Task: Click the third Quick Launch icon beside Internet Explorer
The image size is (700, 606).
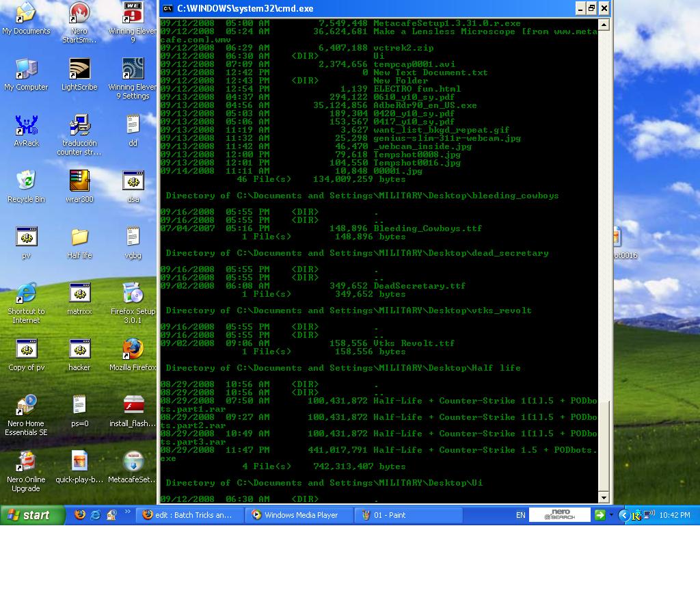Action: [111, 515]
